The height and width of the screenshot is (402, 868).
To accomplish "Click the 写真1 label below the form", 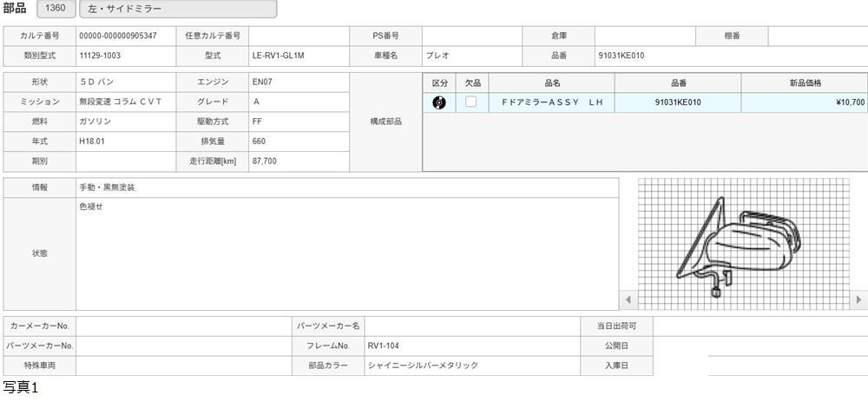I will (x=21, y=388).
